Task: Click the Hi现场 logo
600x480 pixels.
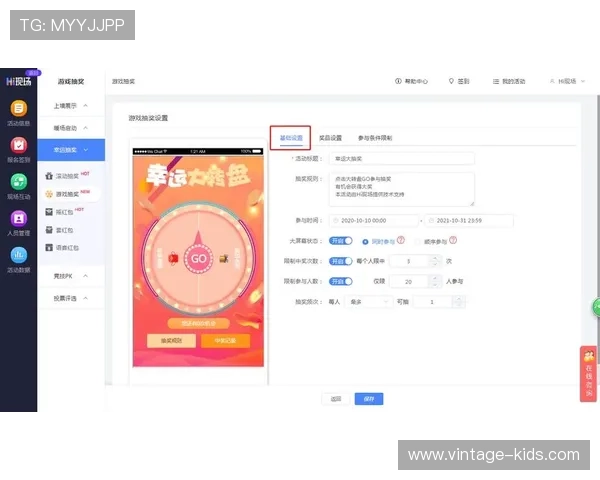Action: [x=18, y=81]
